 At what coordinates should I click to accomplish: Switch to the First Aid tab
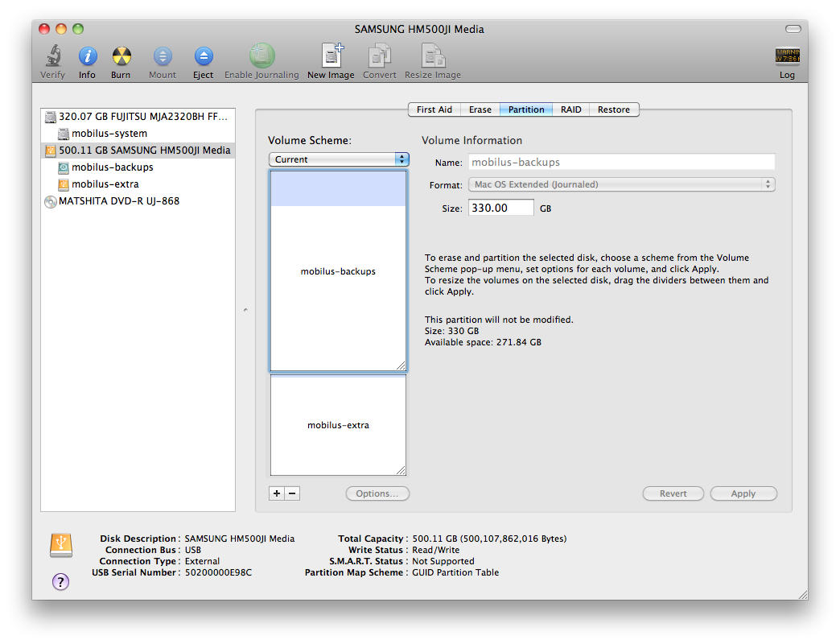434,109
